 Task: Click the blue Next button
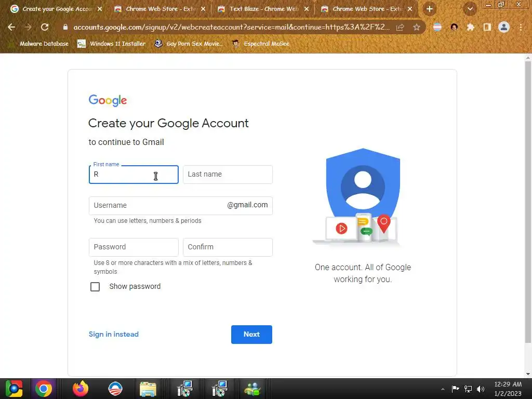(x=252, y=335)
